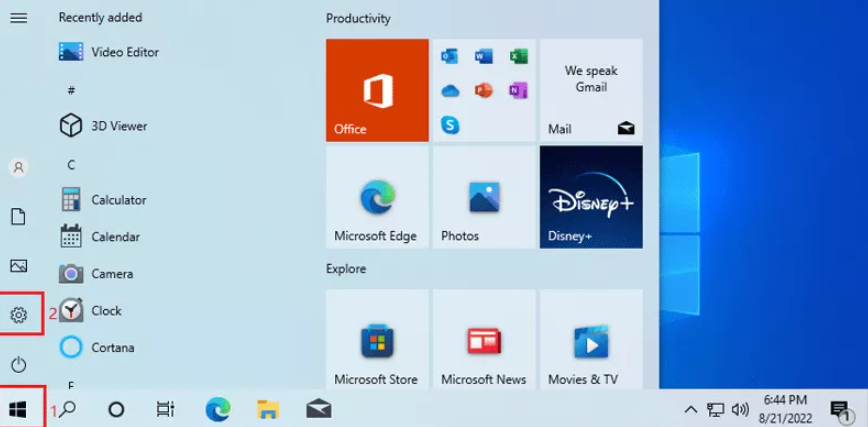This screenshot has width=868, height=427.
Task: Open Action Center notifications icon
Action: [840, 410]
